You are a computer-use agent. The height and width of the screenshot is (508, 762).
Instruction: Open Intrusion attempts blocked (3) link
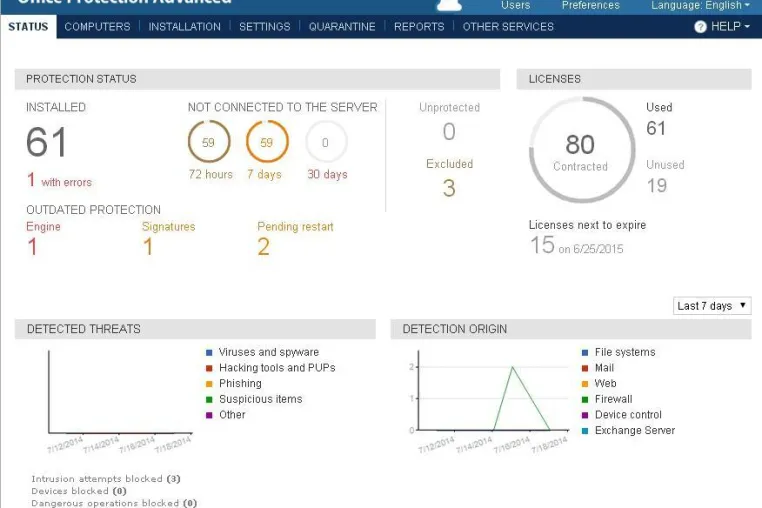point(106,479)
